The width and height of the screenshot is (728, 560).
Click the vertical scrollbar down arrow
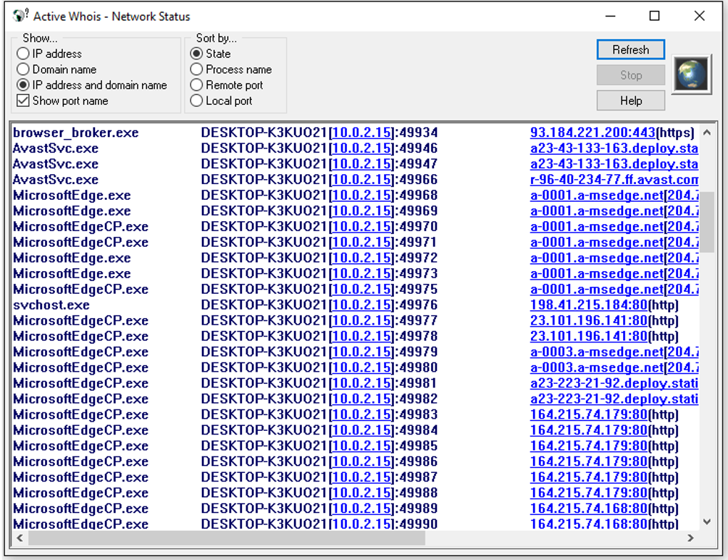point(707,522)
